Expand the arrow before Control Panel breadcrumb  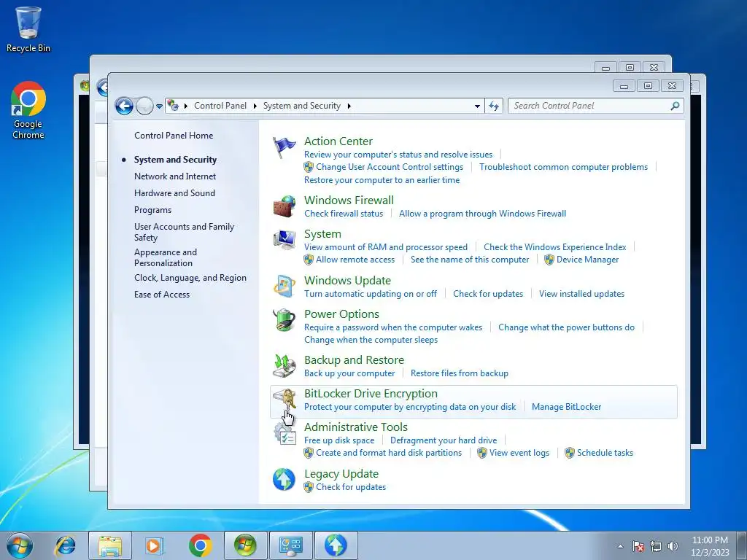point(186,106)
